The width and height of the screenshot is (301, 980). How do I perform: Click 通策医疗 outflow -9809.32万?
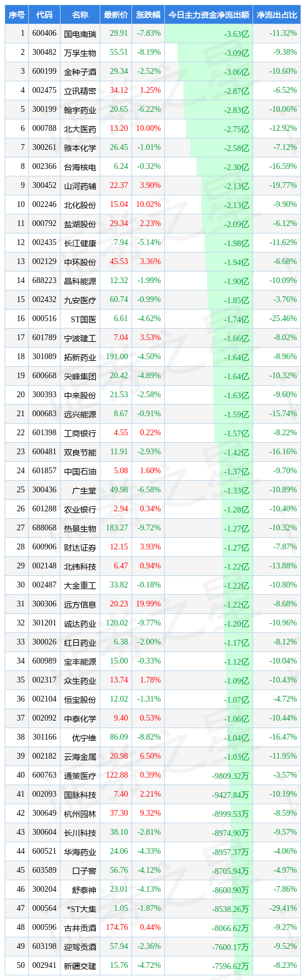click(231, 776)
